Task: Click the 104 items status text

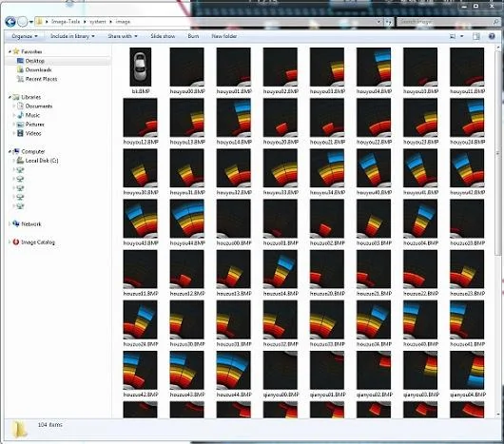Action: 49,425
